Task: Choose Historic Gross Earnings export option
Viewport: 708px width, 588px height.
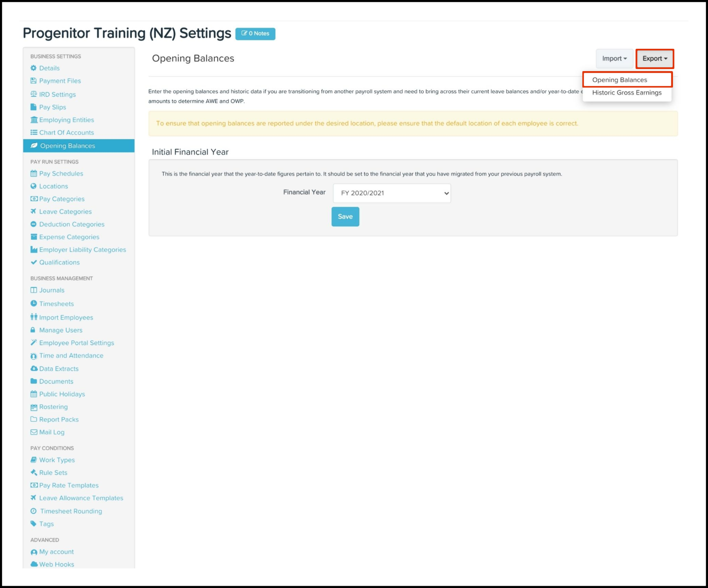Action: (x=626, y=93)
